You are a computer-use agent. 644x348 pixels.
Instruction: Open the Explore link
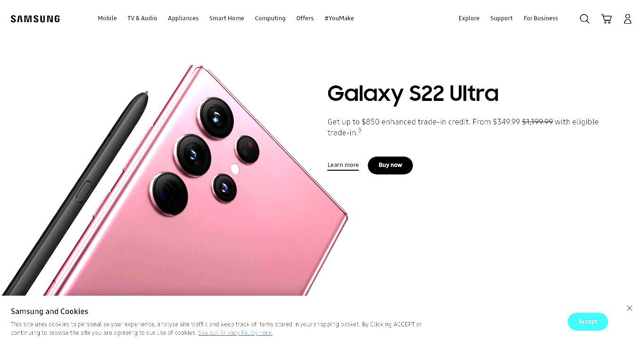[x=469, y=18]
